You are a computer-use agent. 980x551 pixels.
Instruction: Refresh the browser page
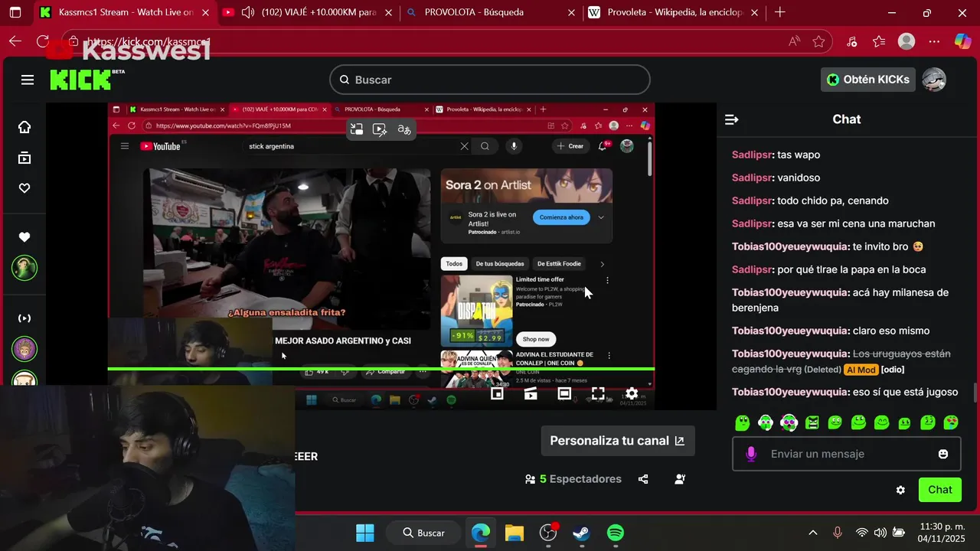(43, 41)
